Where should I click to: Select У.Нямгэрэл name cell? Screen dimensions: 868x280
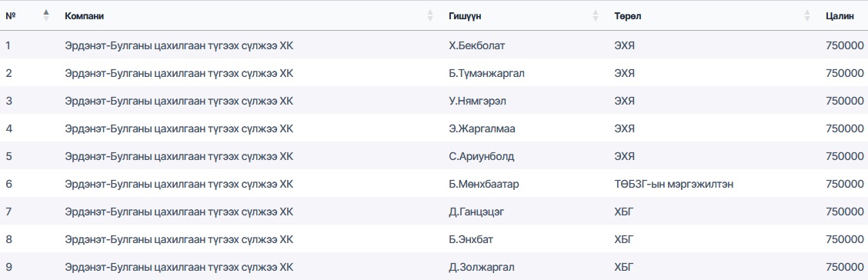pyautogui.click(x=477, y=101)
